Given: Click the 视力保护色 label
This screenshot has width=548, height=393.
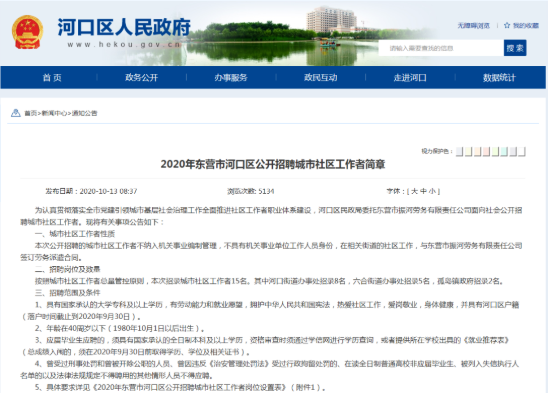Looking at the screenshot, I should click(437, 151).
